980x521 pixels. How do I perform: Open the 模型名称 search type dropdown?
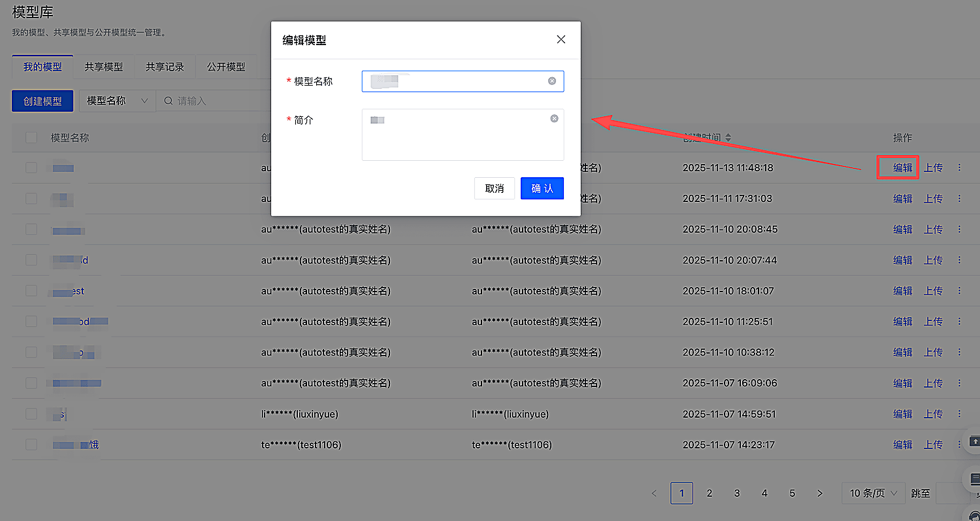click(118, 101)
